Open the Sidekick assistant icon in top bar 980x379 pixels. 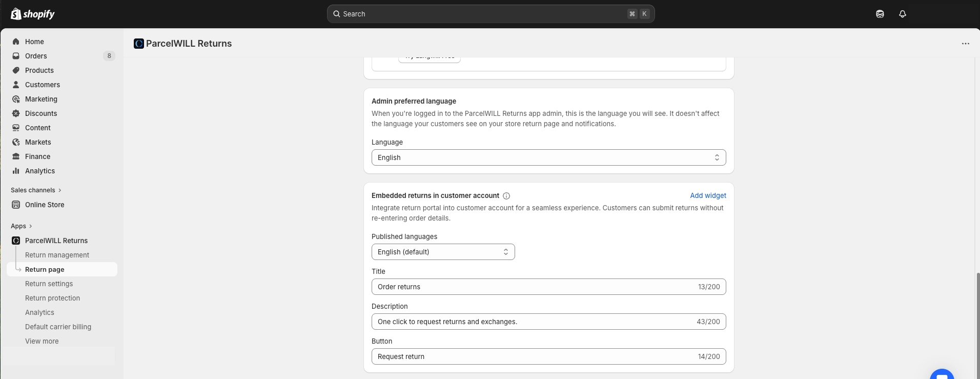880,14
